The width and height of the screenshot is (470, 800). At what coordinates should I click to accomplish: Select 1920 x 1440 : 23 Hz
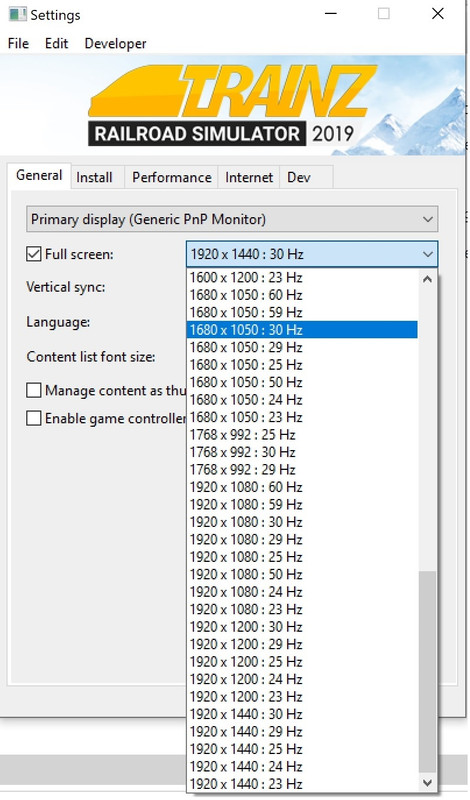tap(303, 784)
